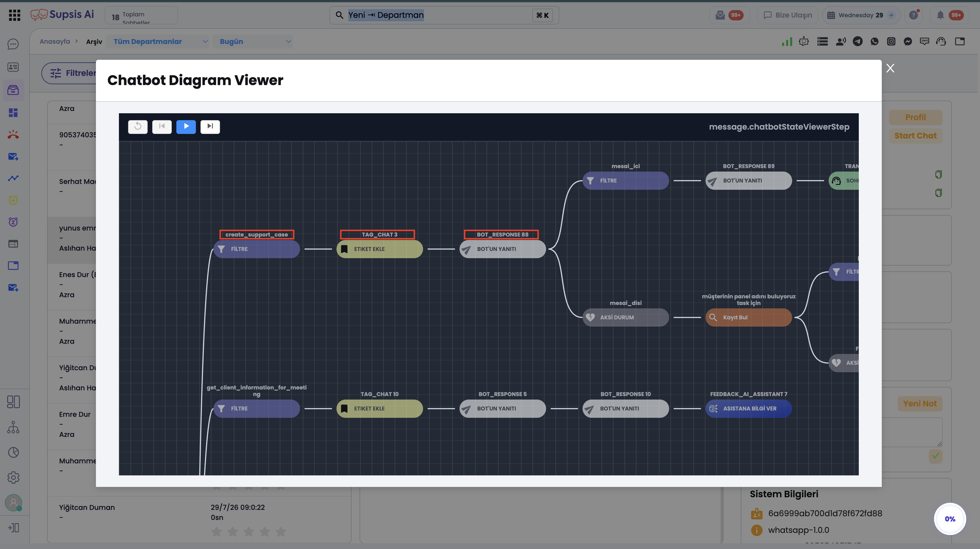Click the Arşiv breadcrumb

click(94, 41)
